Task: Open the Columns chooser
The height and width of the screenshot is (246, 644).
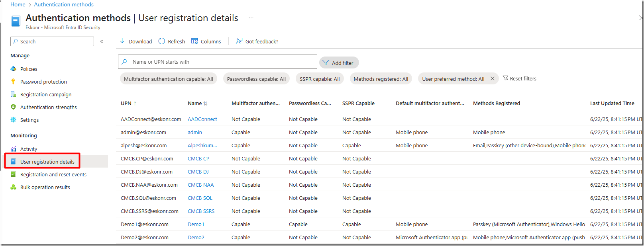Action: pyautogui.click(x=206, y=41)
